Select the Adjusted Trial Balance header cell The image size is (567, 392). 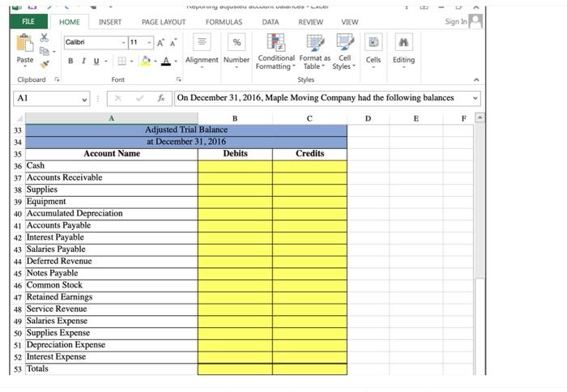click(185, 130)
